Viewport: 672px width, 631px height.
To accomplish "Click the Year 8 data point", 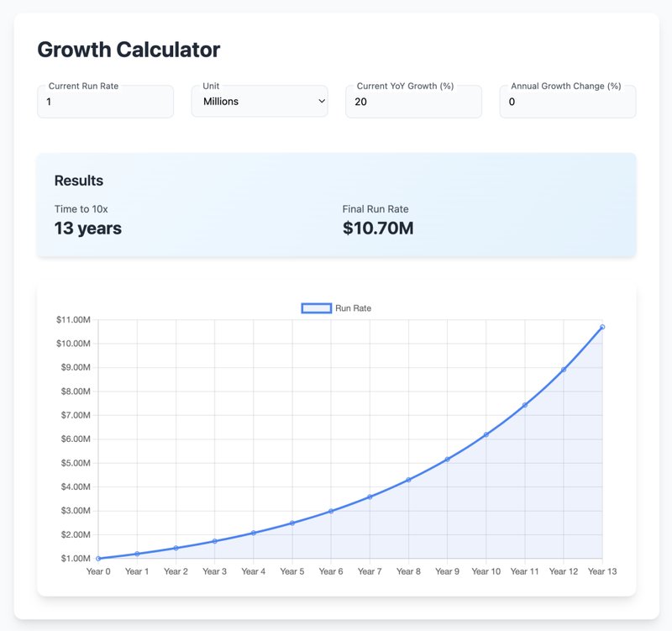I will coord(408,480).
